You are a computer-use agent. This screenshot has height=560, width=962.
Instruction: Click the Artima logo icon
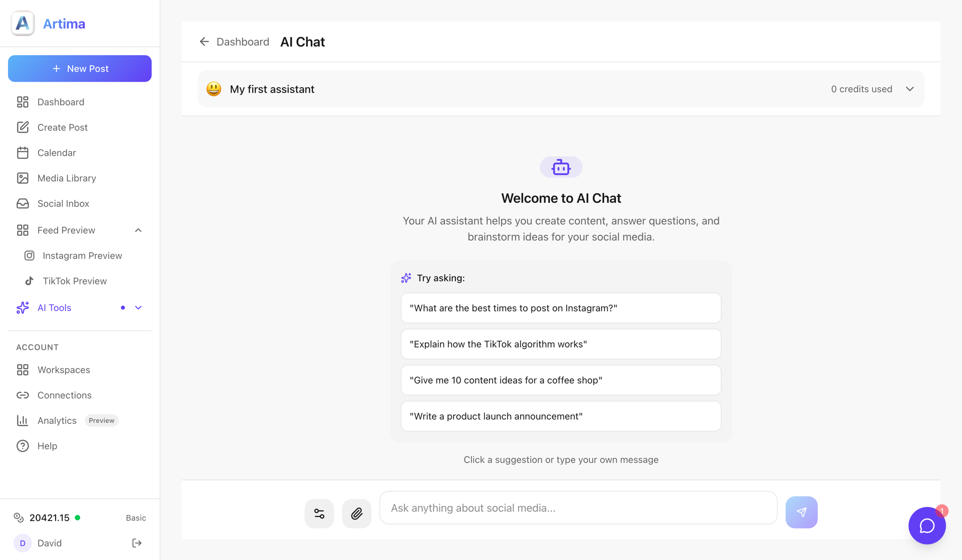[x=23, y=24]
